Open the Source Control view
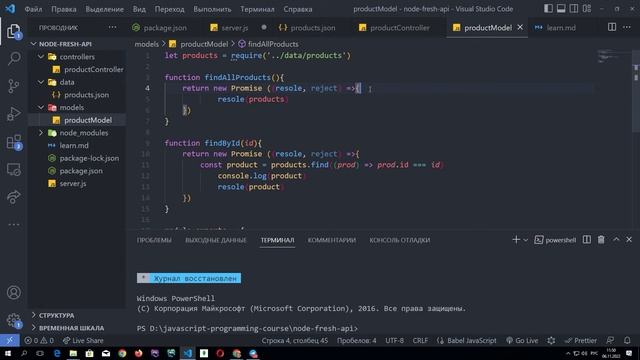 [13, 86]
